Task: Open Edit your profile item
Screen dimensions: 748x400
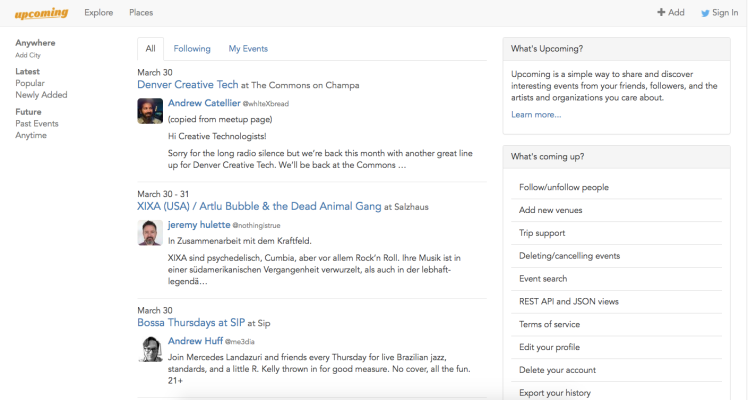Action: click(616, 347)
